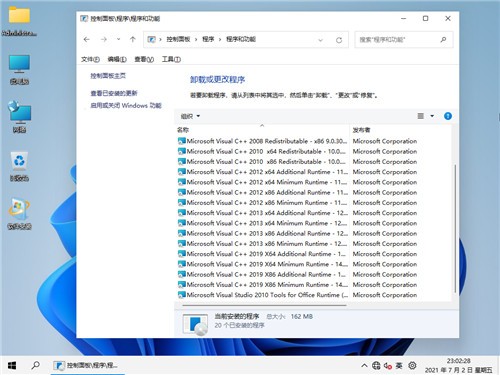Select Visual C++ 2012 x86 Minimum Runtime
Viewport: 500px width, 375px height.
pos(263,203)
